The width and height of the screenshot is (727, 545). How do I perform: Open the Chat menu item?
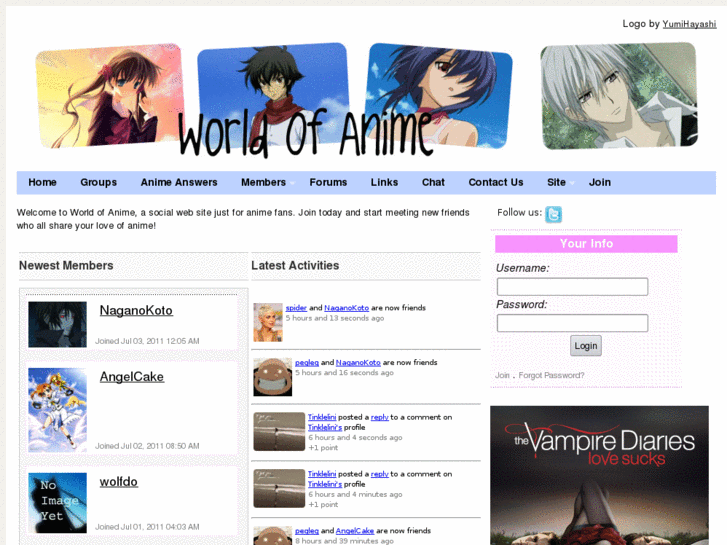click(433, 182)
